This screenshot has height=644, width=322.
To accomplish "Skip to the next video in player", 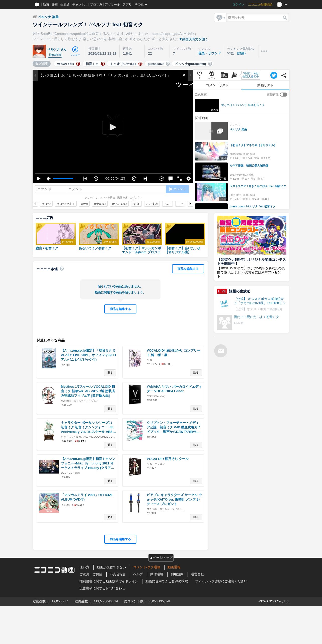I will pos(145,179).
